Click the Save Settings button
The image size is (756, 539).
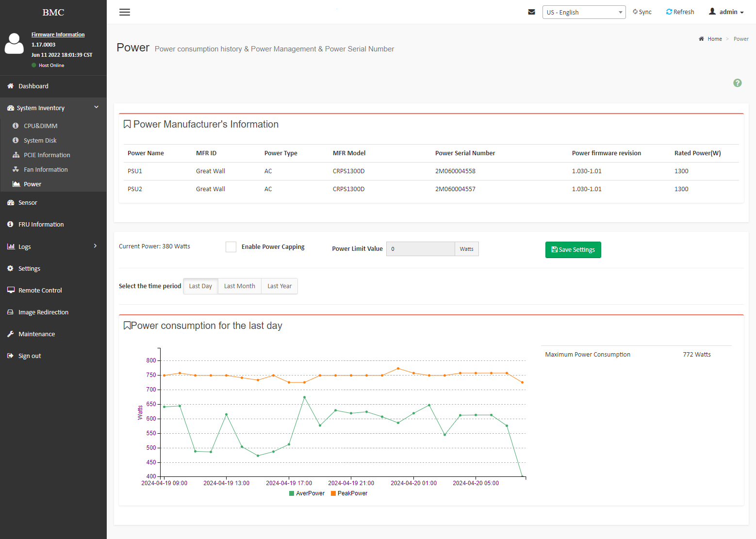coord(573,250)
